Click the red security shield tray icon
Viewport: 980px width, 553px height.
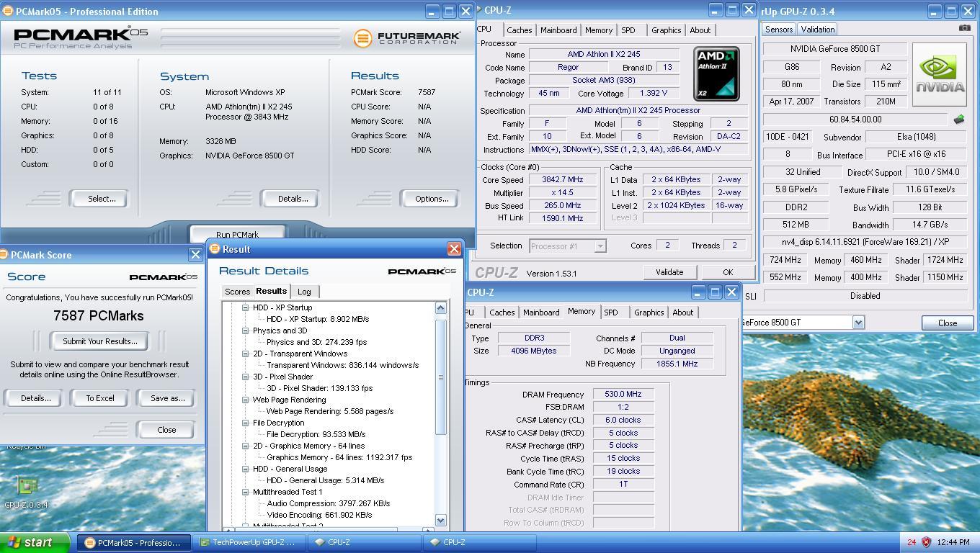[926, 542]
